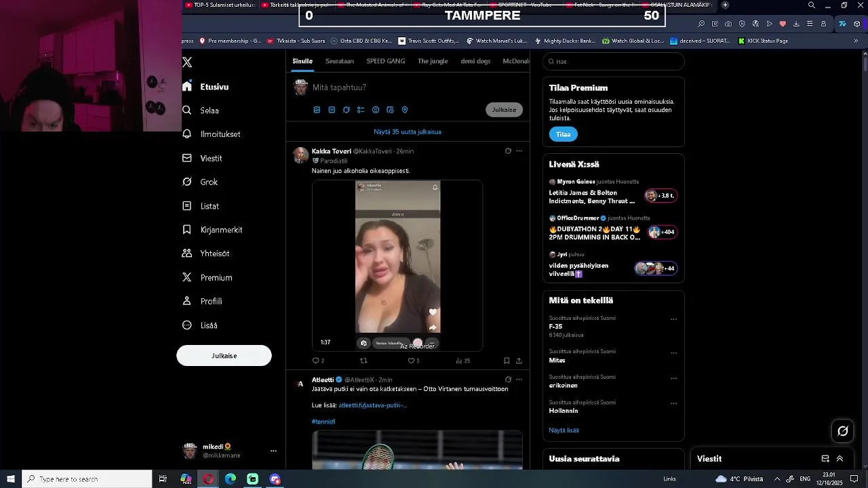Image resolution: width=868 pixels, height=488 pixels.
Task: Expand the Viestit messages drawer
Action: [x=840, y=459]
